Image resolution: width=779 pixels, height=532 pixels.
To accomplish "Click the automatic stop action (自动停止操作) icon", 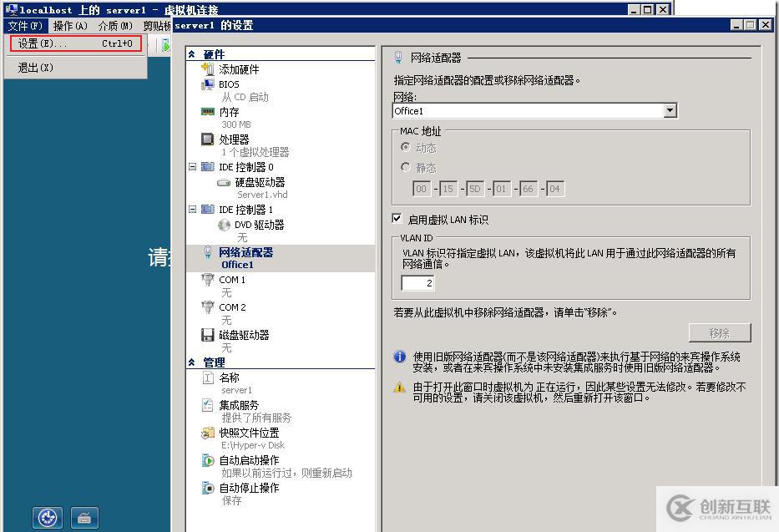I will click(208, 488).
